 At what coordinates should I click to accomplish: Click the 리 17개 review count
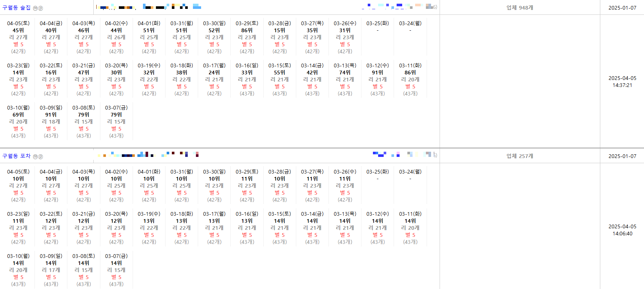[x=51, y=270]
